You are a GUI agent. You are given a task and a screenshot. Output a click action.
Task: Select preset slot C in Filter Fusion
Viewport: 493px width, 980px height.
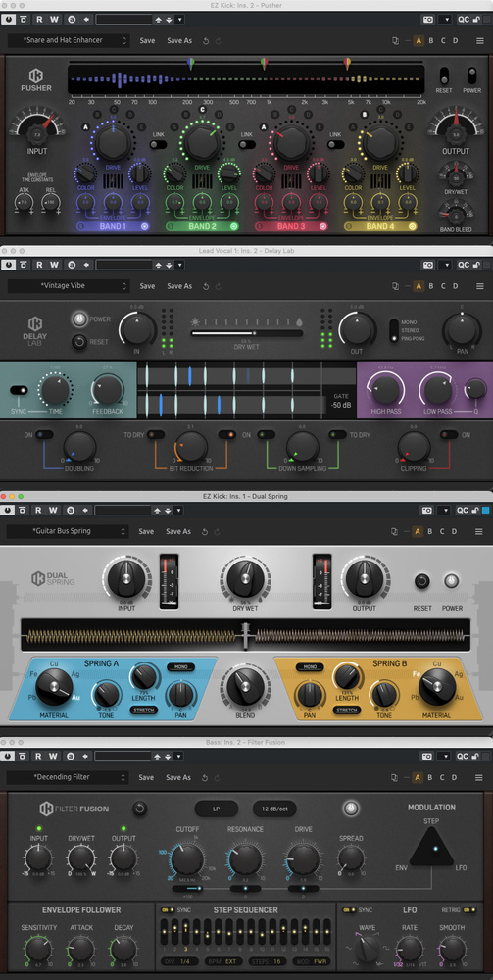coord(443,777)
